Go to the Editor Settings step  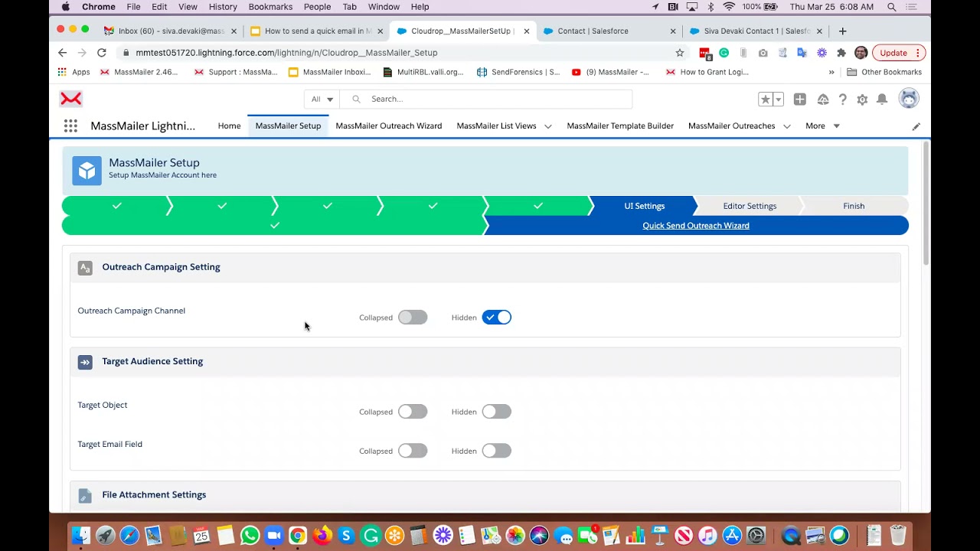pyautogui.click(x=750, y=206)
